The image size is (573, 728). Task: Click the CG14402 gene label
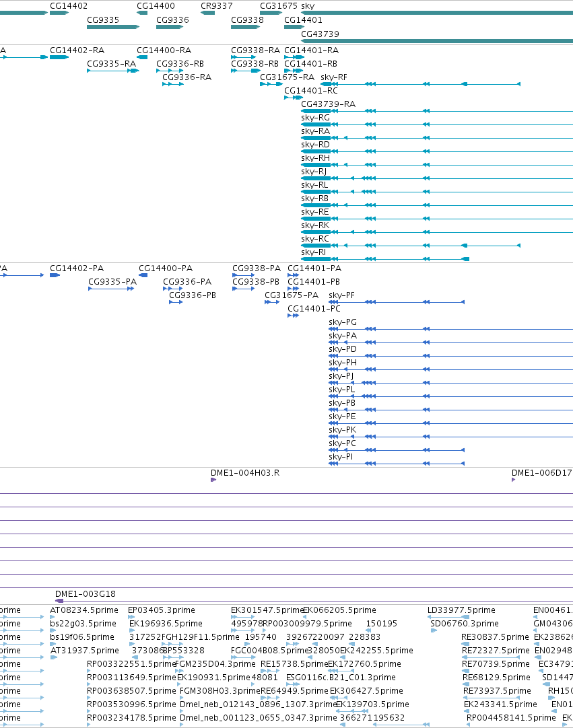[x=68, y=6]
